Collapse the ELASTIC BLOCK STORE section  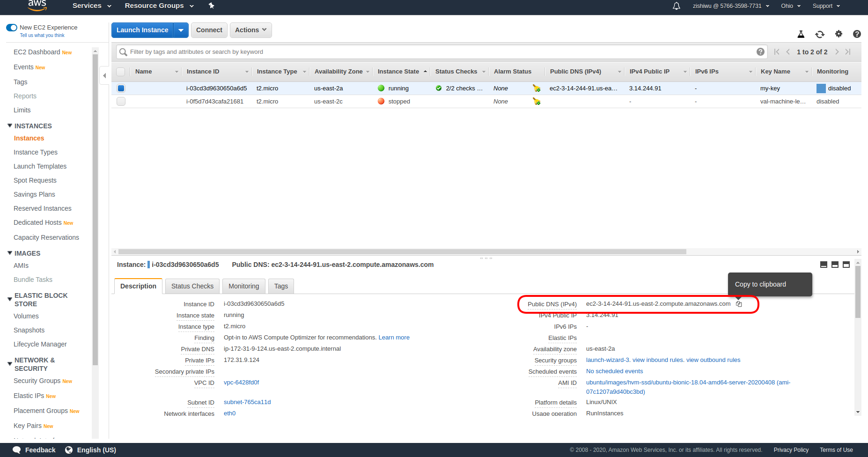pyautogui.click(x=10, y=299)
